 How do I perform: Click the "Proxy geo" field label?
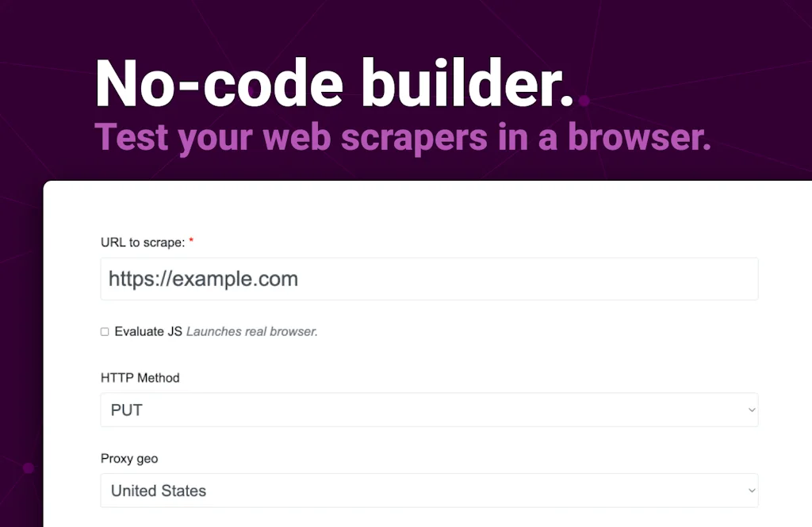pos(129,458)
